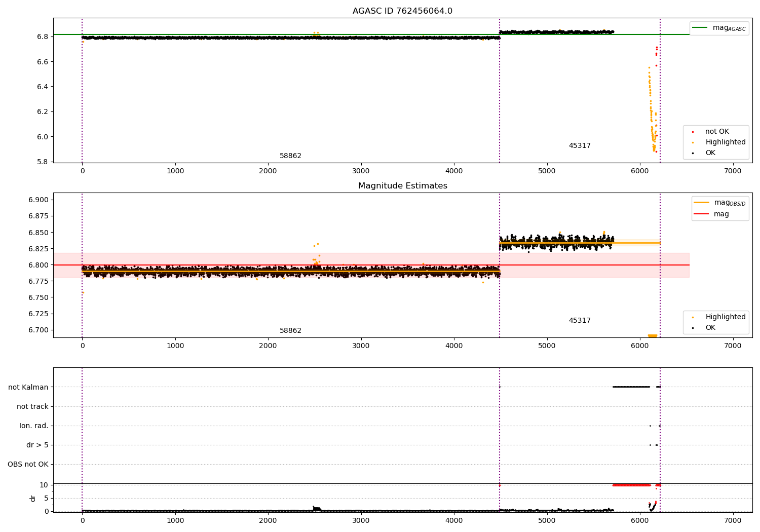Click the rotated 'dr' y-axis label
760x532 pixels.
point(33,499)
